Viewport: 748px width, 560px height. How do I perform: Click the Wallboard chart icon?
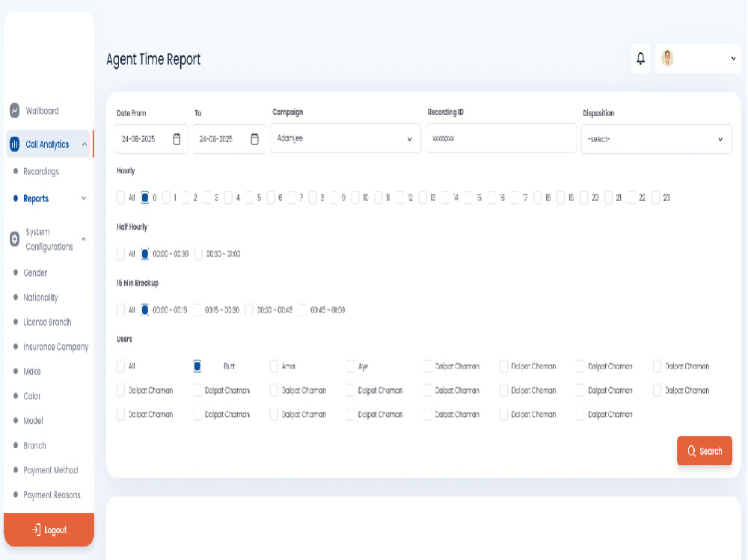[x=15, y=111]
